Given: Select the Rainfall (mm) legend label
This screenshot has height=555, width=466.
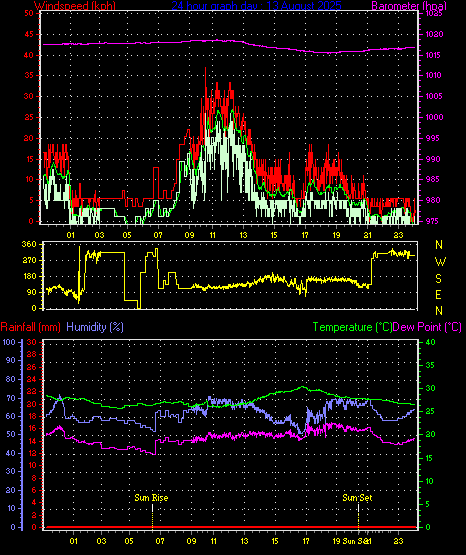Looking at the screenshot, I should tap(30, 327).
